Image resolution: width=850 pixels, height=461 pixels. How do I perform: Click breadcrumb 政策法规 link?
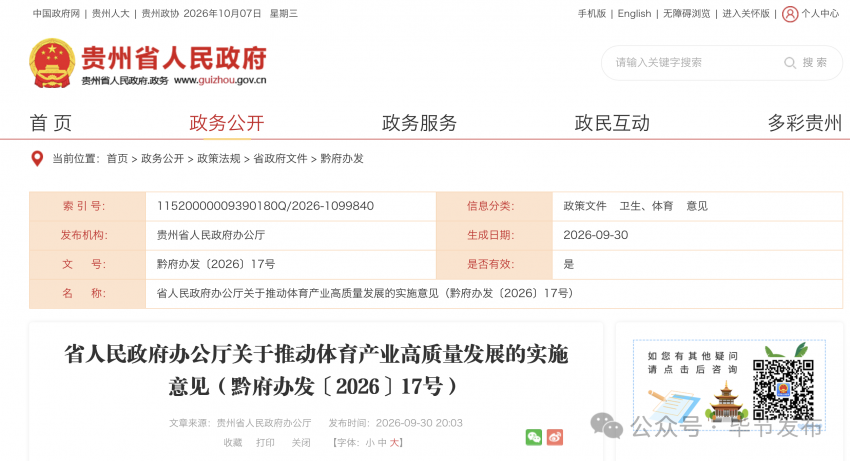coord(218,158)
